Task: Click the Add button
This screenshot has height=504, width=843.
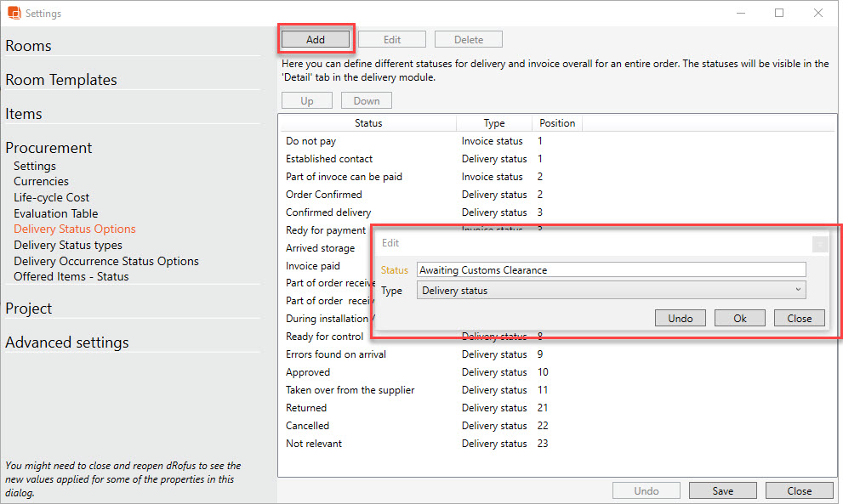Action: coord(316,39)
